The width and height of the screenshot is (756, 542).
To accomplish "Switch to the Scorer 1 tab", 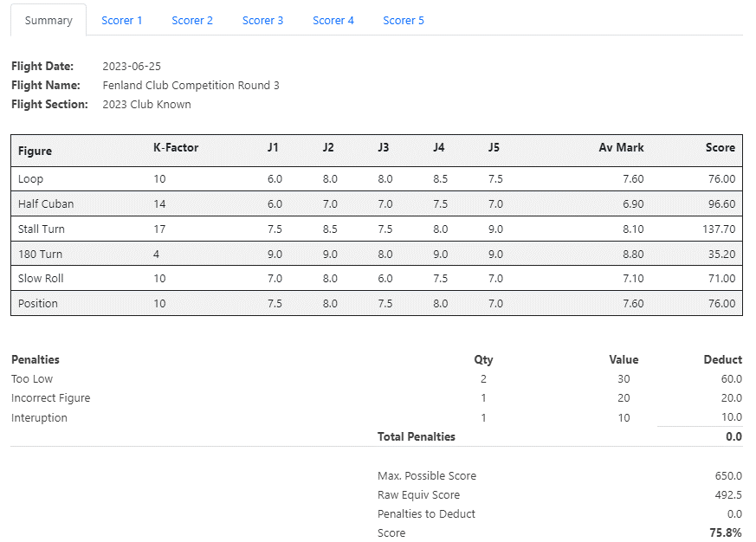I will coord(122,20).
